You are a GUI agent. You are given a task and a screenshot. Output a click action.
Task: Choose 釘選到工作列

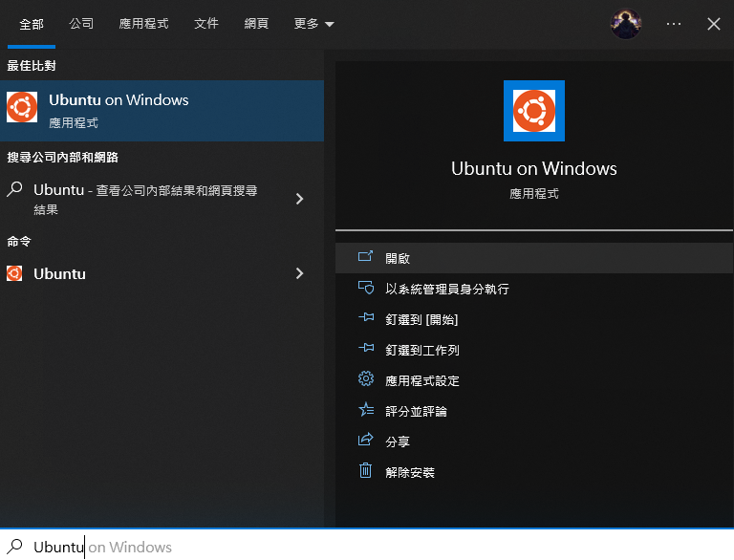coord(534,350)
